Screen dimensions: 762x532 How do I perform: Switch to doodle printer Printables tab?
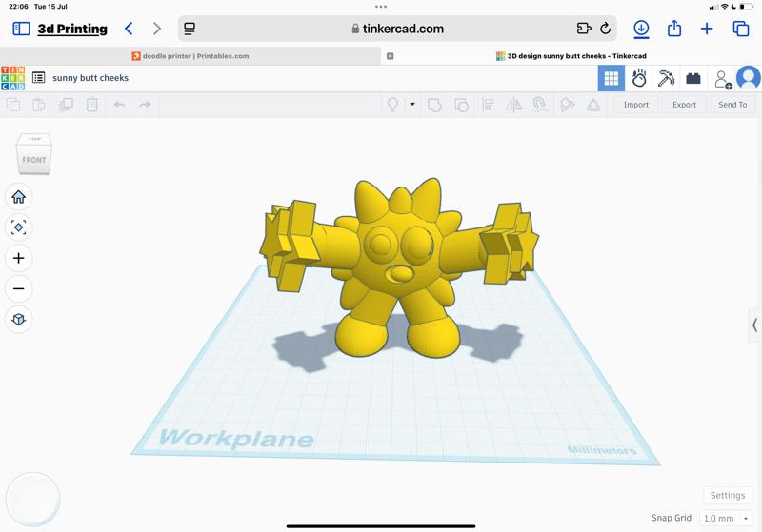(x=190, y=56)
